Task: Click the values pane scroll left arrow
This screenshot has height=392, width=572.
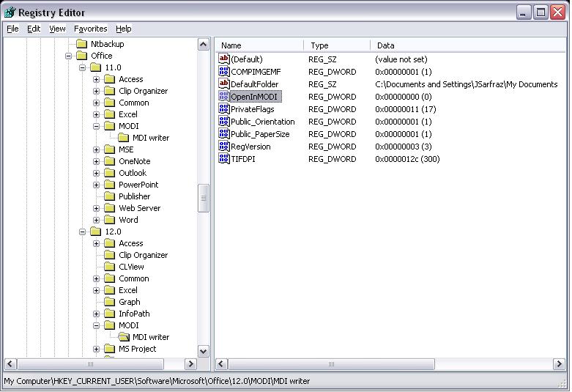Action: pyautogui.click(x=222, y=364)
